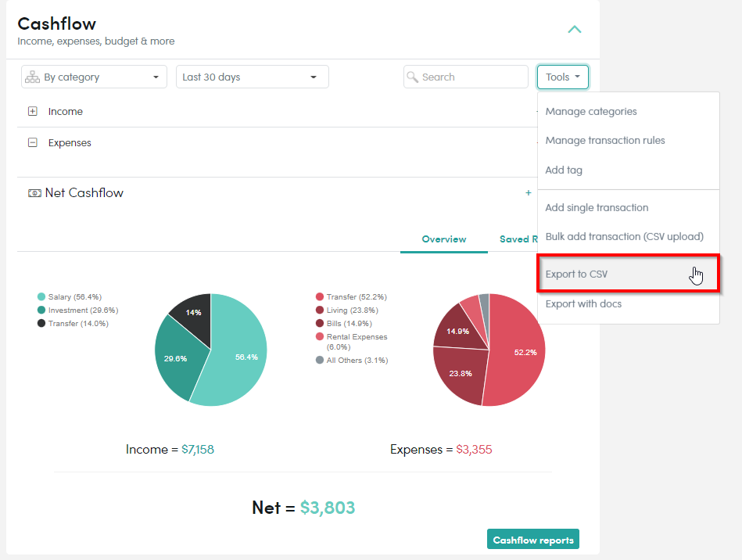The height and width of the screenshot is (560, 742).
Task: Choose Manage categories from Tools menu
Action: (x=591, y=112)
